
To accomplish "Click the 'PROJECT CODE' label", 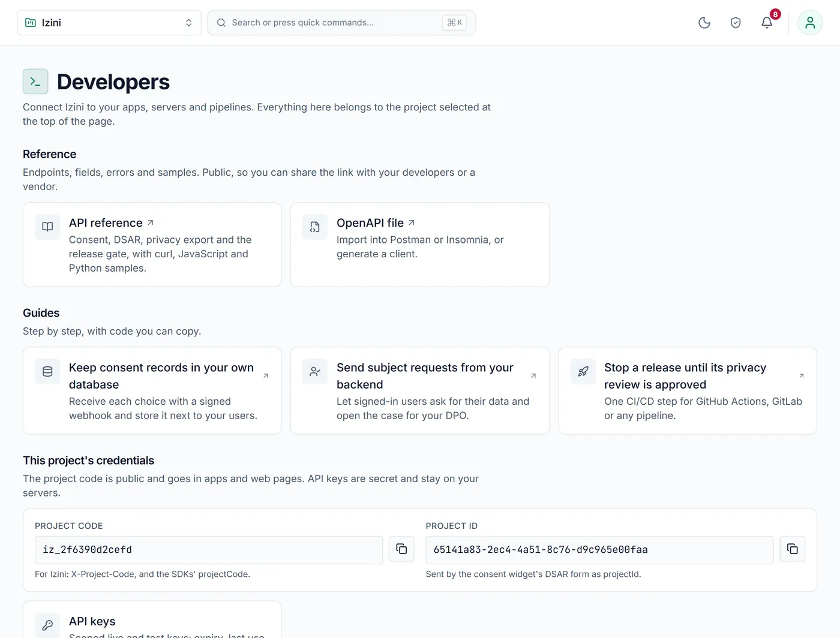I will (69, 526).
